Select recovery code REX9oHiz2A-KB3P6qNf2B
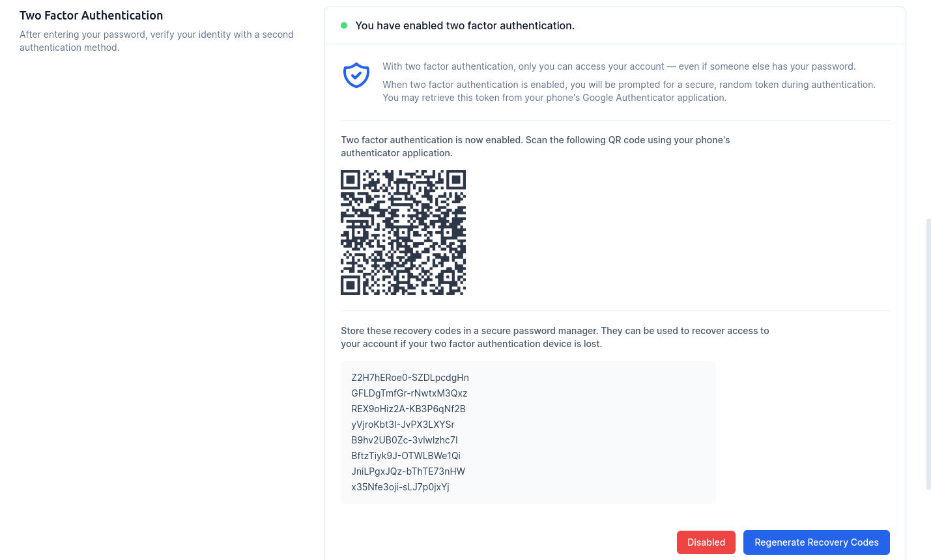 click(408, 409)
